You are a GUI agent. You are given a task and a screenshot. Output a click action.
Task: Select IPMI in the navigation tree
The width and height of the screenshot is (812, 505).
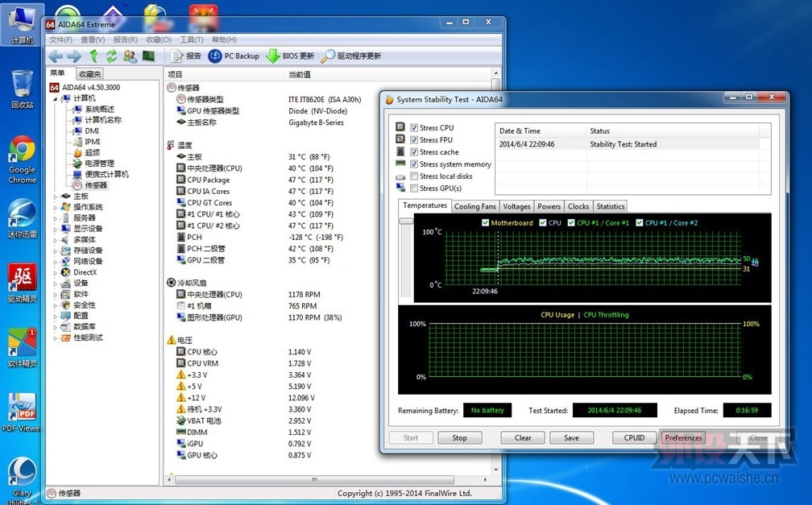pyautogui.click(x=93, y=142)
